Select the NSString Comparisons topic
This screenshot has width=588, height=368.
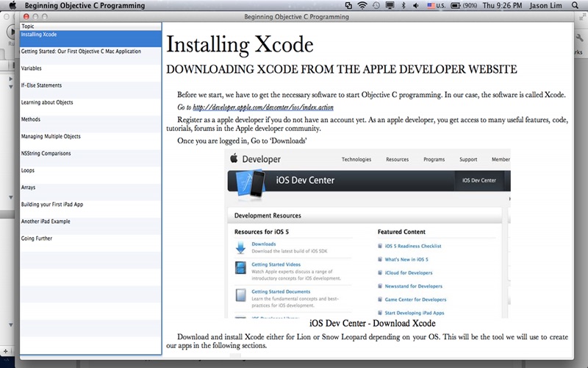coord(90,158)
